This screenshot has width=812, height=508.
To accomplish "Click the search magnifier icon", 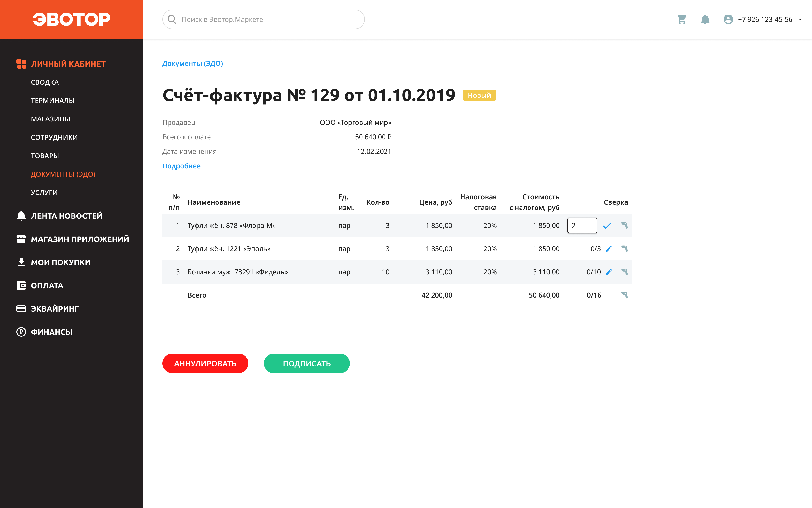I will pyautogui.click(x=172, y=20).
